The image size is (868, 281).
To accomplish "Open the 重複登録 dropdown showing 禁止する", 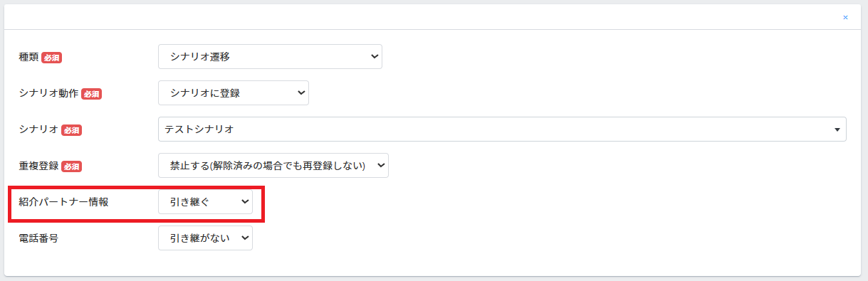I will 273,166.
